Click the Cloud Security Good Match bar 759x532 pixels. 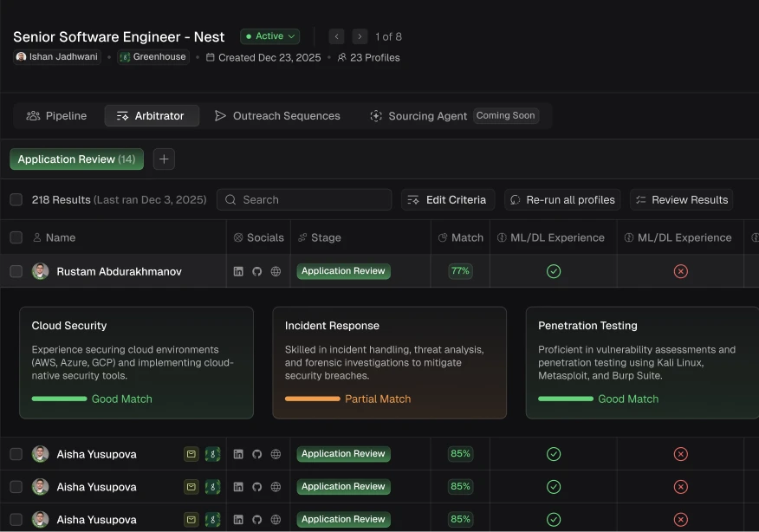(x=59, y=399)
